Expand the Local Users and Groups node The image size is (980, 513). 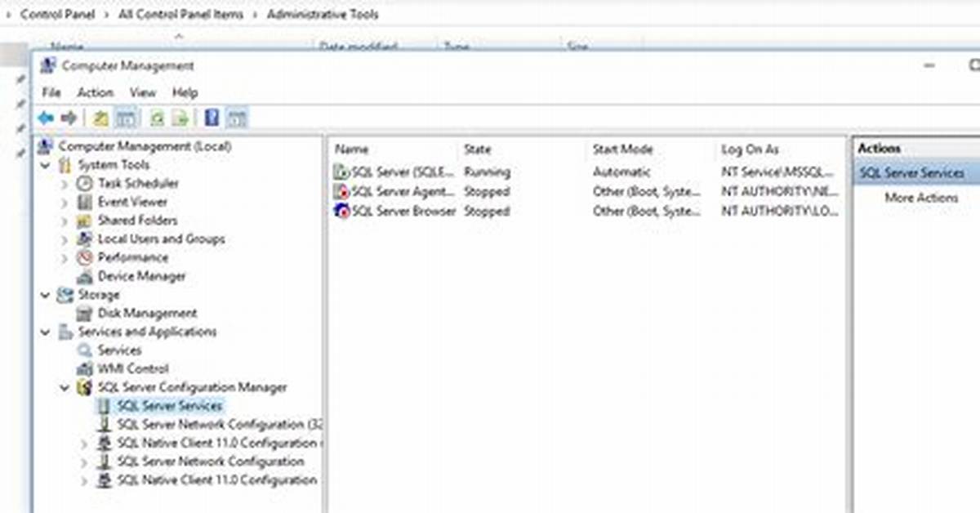(65, 239)
